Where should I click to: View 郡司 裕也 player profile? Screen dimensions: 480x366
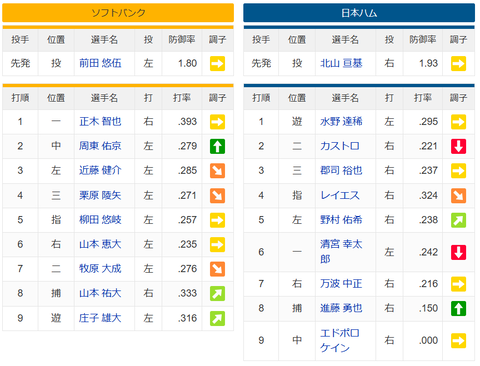[341, 170]
